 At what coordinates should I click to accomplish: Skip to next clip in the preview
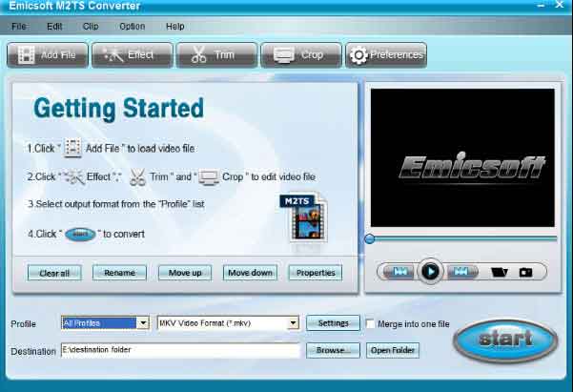460,272
